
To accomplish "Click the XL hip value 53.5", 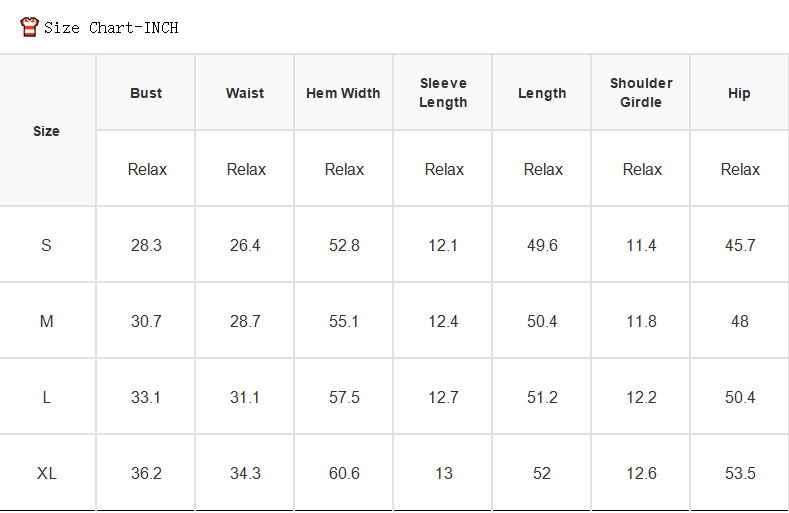I will pyautogui.click(x=740, y=473).
